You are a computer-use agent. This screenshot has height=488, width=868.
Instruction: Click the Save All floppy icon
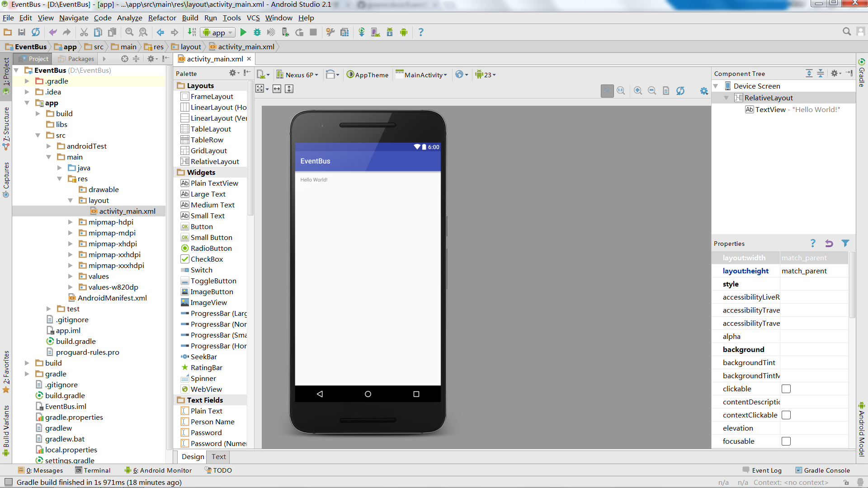point(21,32)
